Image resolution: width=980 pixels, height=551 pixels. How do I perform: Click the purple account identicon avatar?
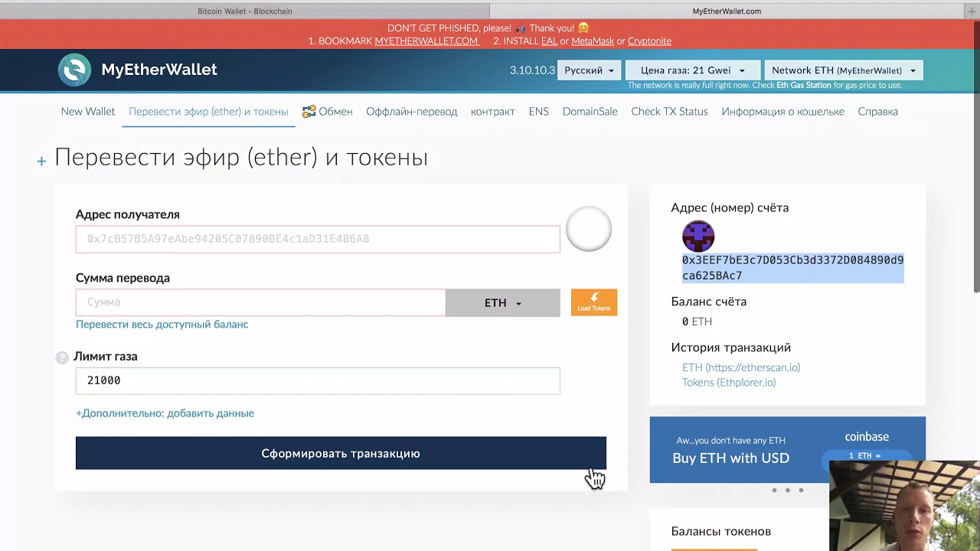tap(698, 236)
